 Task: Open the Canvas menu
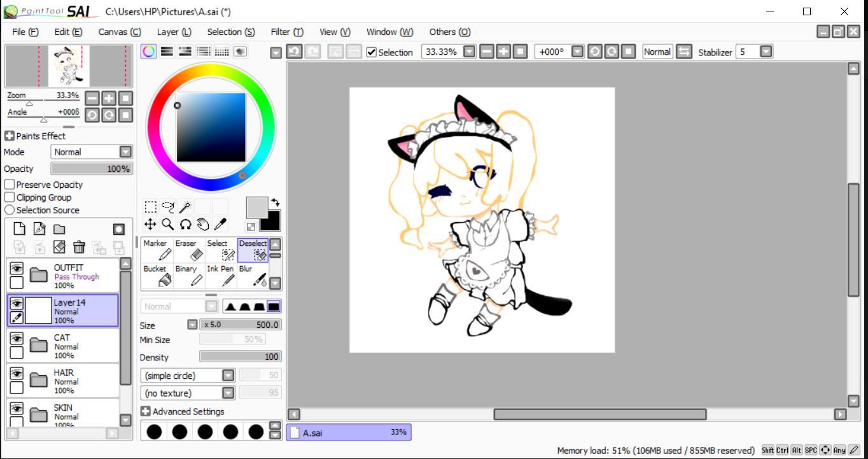click(120, 32)
